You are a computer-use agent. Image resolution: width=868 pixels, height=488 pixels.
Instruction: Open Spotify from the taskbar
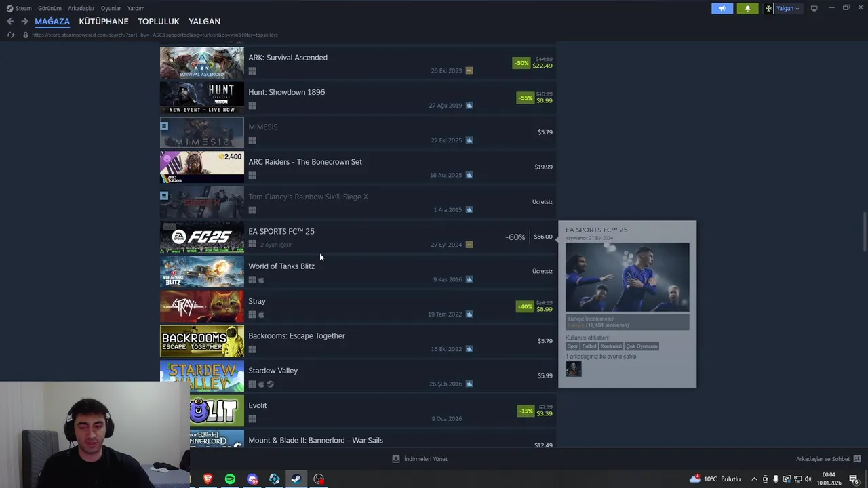click(230, 479)
